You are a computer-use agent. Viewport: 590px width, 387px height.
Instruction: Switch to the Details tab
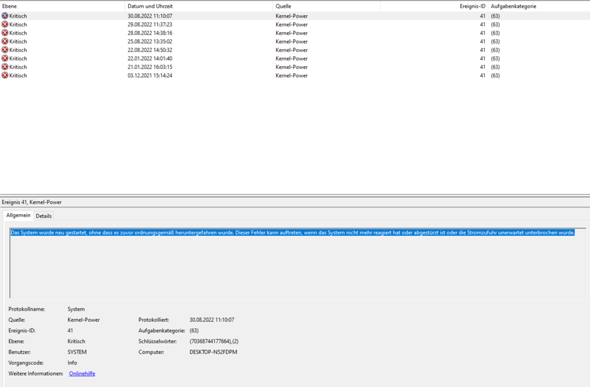click(x=44, y=216)
